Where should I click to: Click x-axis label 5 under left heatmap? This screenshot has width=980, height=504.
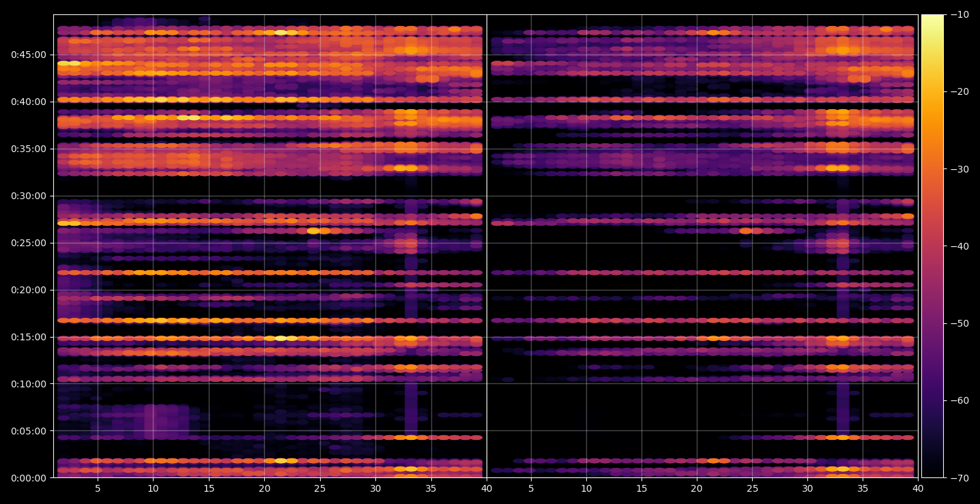click(x=98, y=488)
